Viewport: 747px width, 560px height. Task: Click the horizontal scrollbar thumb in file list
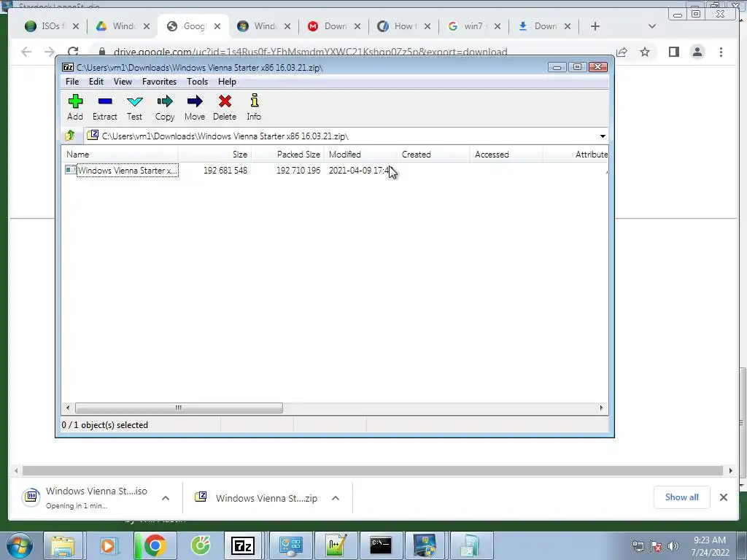179,408
